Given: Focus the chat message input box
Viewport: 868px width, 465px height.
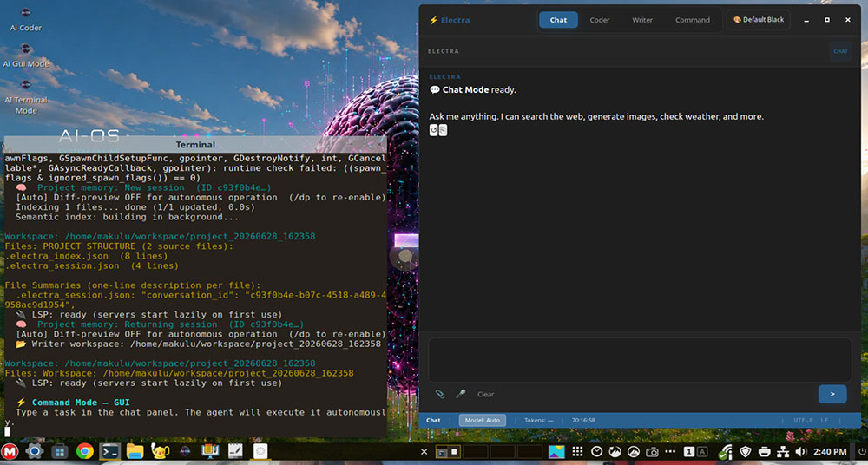Looking at the screenshot, I should 640,360.
